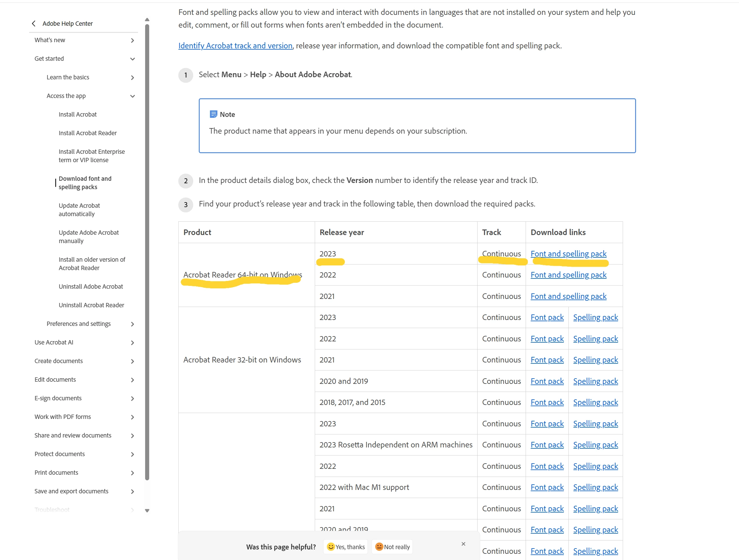This screenshot has height=560, width=739.
Task: Open Update Adobe Acrobat manually page
Action: [88, 237]
